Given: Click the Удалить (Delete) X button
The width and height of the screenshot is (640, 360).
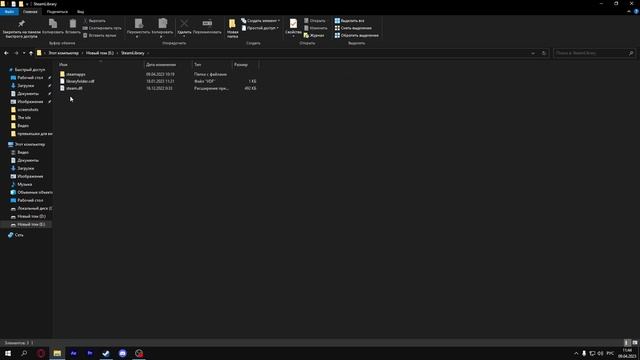Looking at the screenshot, I should point(184,27).
